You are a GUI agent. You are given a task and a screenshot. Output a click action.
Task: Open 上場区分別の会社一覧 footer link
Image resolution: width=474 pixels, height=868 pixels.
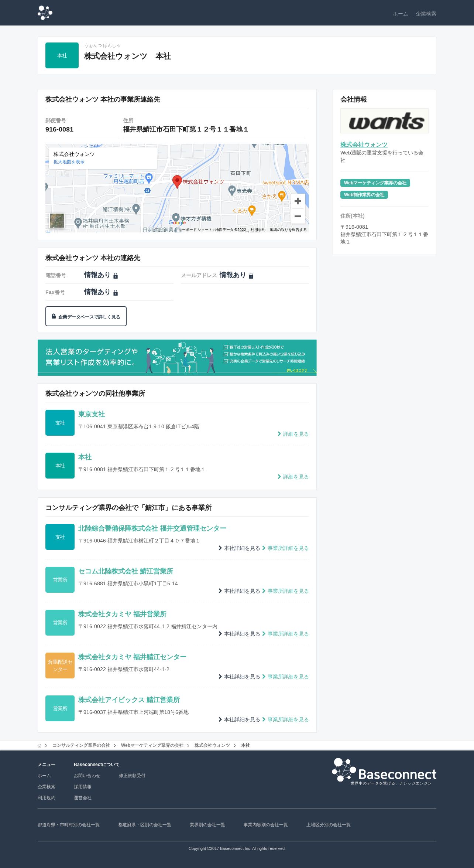point(329,825)
